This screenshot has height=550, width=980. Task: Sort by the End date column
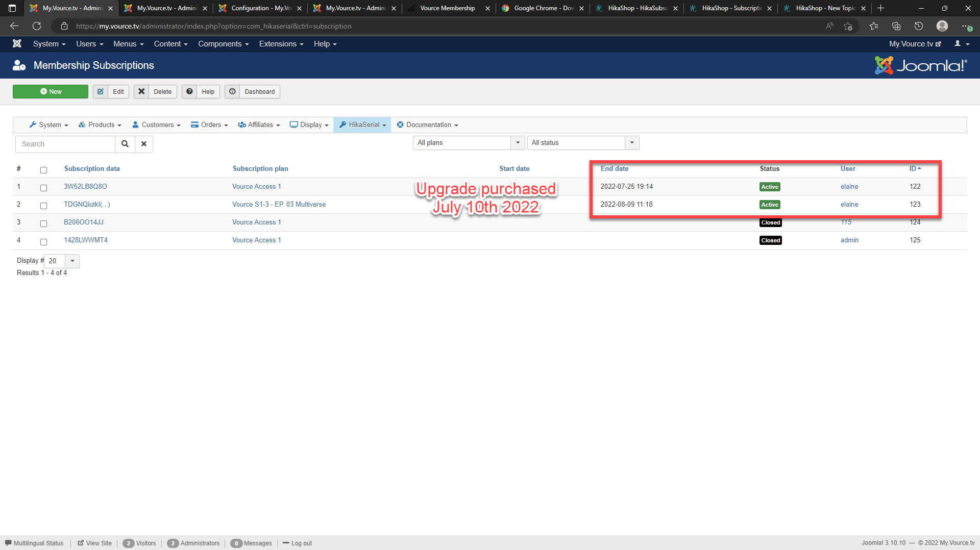pyautogui.click(x=615, y=169)
